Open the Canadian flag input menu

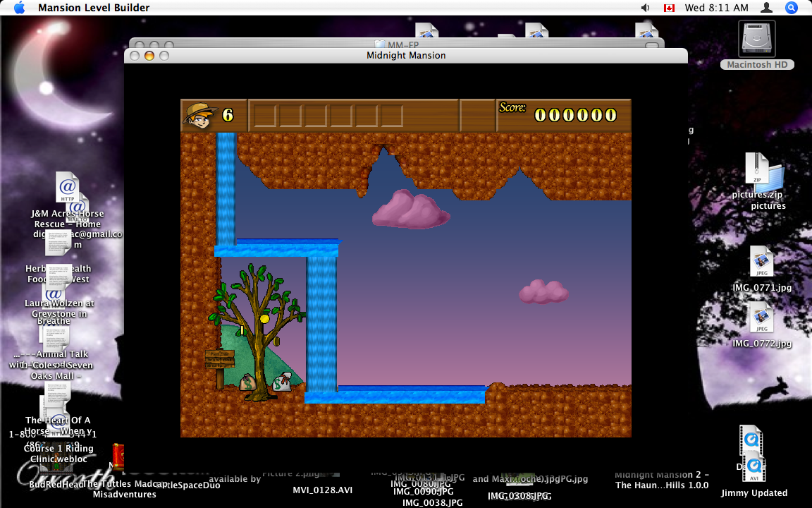pyautogui.click(x=669, y=8)
